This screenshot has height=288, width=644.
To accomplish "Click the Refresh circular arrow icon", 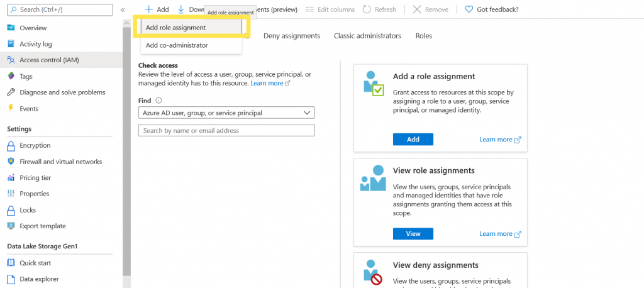I will point(367,9).
